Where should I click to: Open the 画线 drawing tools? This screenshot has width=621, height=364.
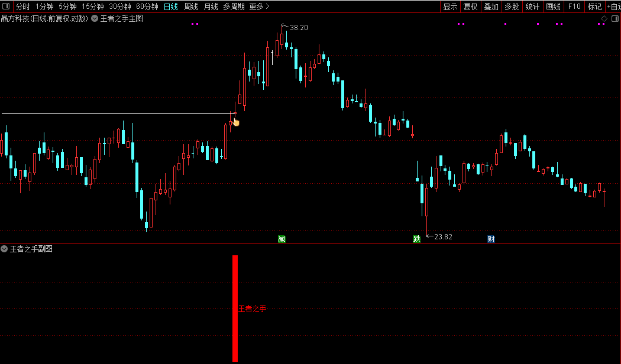pos(553,6)
